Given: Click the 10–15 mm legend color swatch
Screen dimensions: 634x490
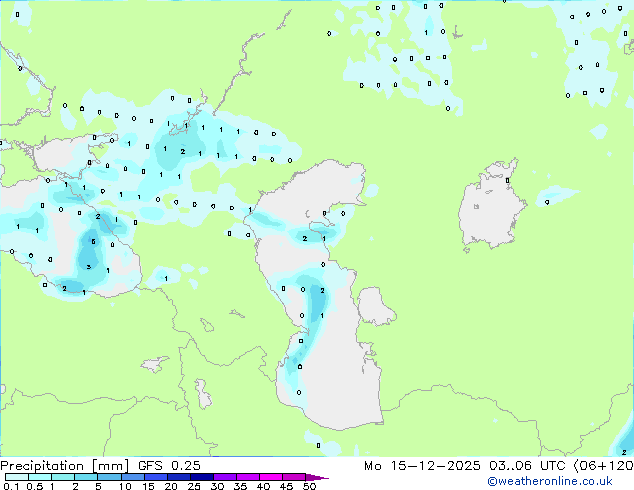Looking at the screenshot, I should pyautogui.click(x=133, y=477).
